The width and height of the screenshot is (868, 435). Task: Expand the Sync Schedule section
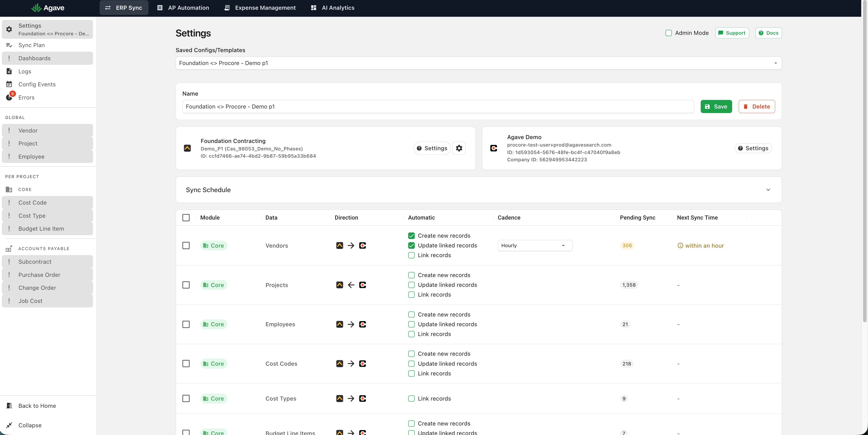pyautogui.click(x=478, y=190)
